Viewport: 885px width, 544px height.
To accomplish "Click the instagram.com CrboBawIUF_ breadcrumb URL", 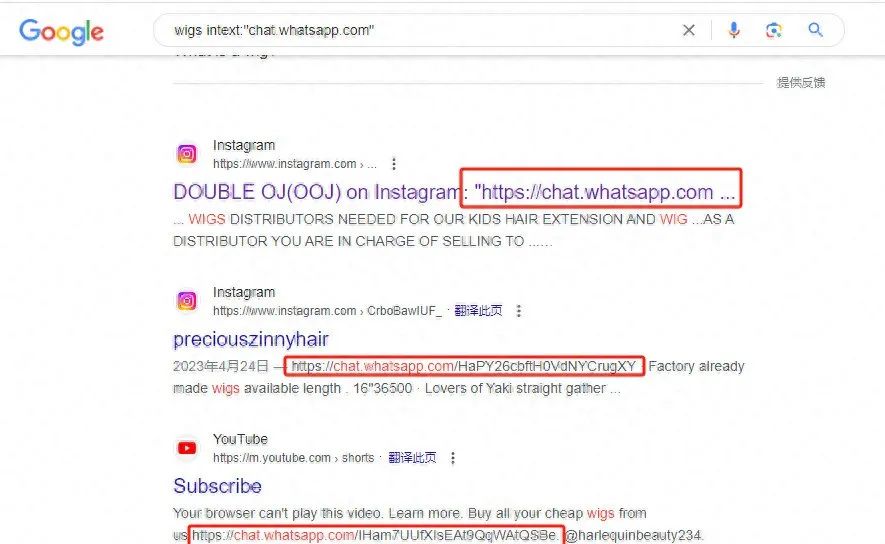I will click(x=327, y=311).
